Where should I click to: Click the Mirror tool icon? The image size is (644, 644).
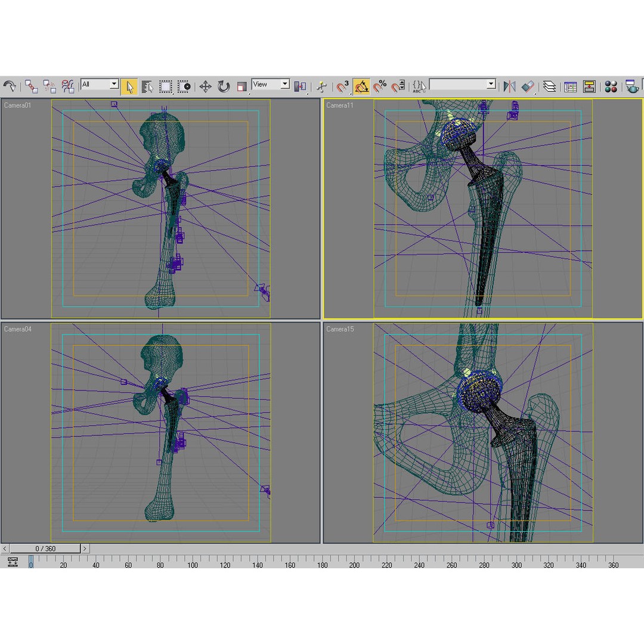(509, 86)
